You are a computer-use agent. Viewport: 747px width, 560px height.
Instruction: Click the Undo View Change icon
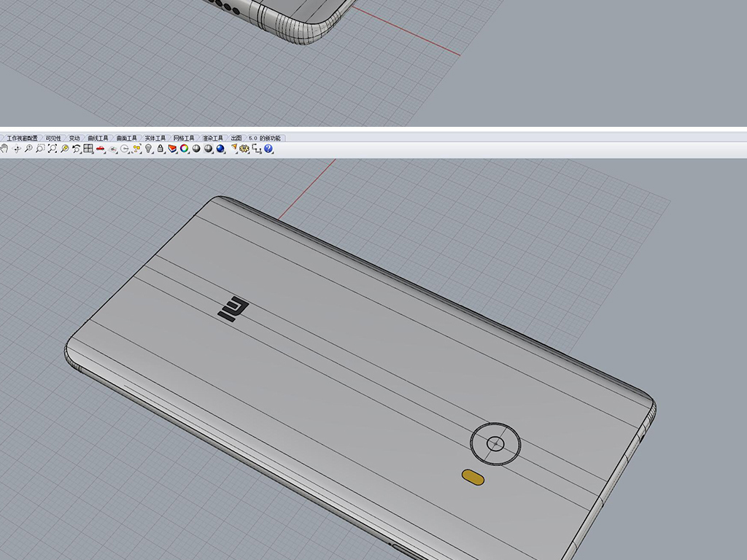(x=76, y=149)
